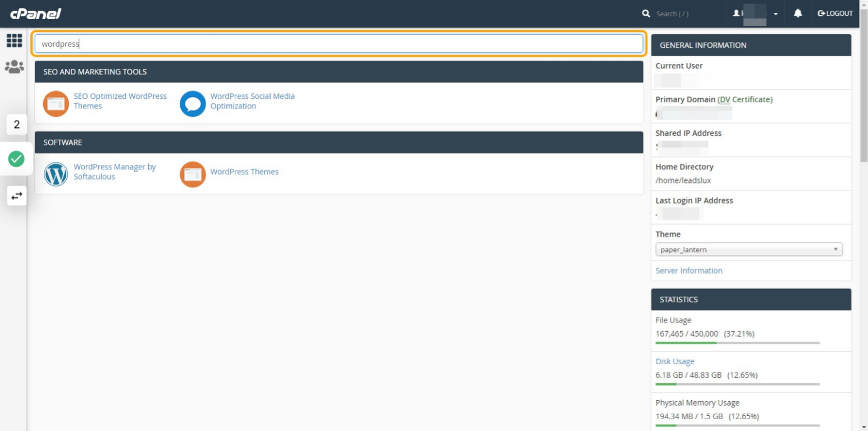The height and width of the screenshot is (431, 868).
Task: Open SEO Optimized WordPress Themes link
Action: pos(120,101)
